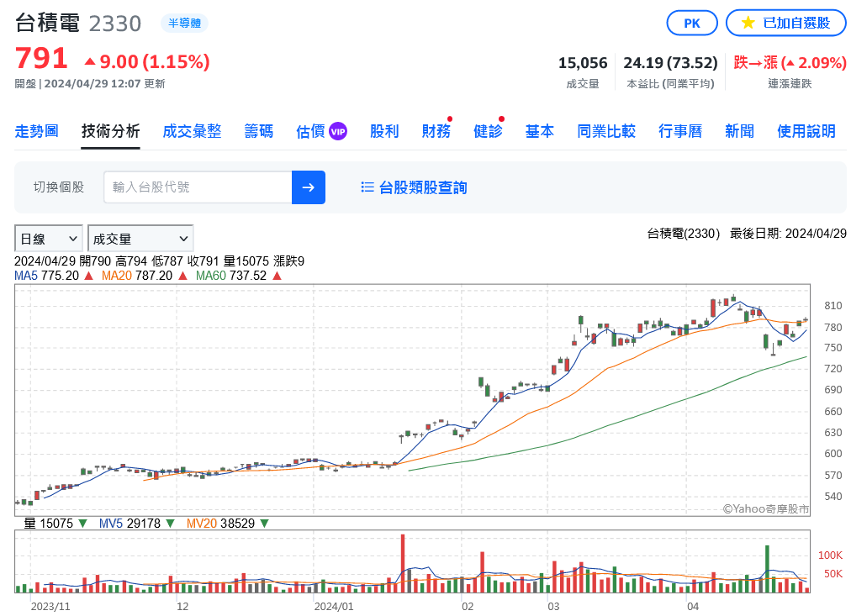Click the MA5 775.20 legend label
Image resolution: width=851 pixels, height=616 pixels.
[54, 276]
